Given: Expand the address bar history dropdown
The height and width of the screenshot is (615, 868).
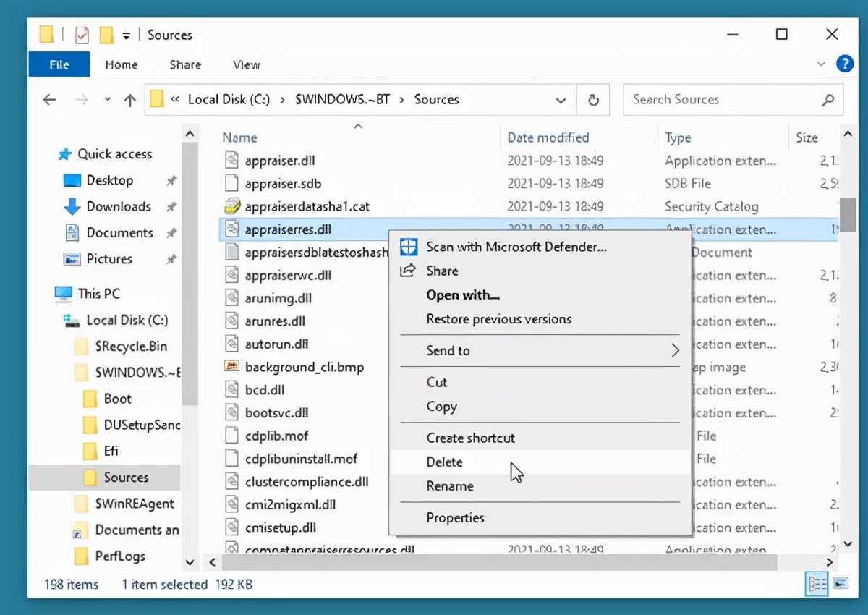Looking at the screenshot, I should click(x=561, y=100).
